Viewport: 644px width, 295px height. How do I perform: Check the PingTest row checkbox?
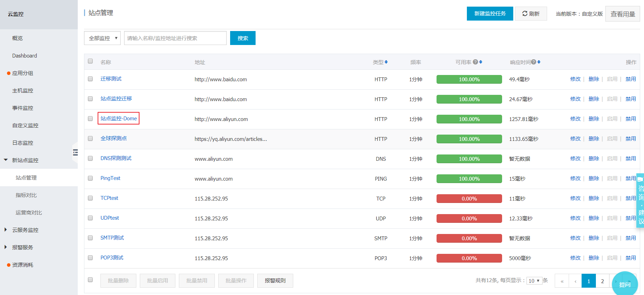point(90,178)
